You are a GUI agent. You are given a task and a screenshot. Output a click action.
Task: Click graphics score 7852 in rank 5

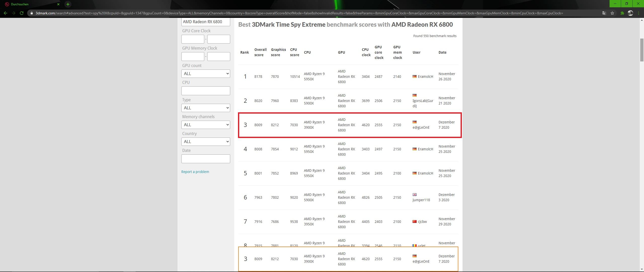click(x=275, y=173)
